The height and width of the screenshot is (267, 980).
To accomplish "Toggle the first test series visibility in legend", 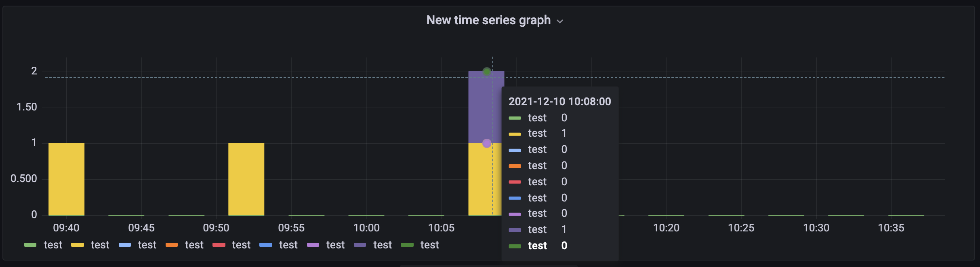I will click(53, 245).
